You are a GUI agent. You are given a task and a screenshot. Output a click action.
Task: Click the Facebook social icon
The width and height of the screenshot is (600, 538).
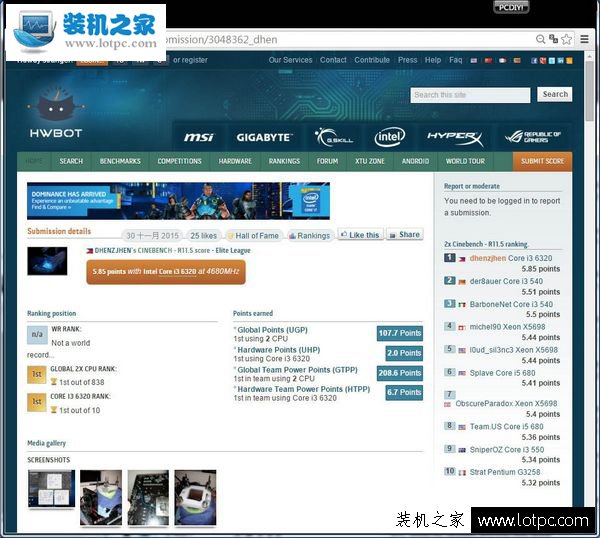(x=534, y=60)
